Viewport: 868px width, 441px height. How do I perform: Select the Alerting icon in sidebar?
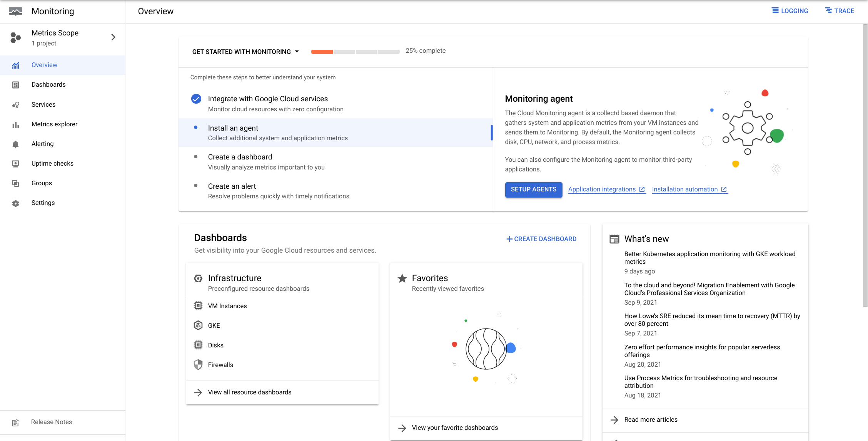click(x=15, y=143)
